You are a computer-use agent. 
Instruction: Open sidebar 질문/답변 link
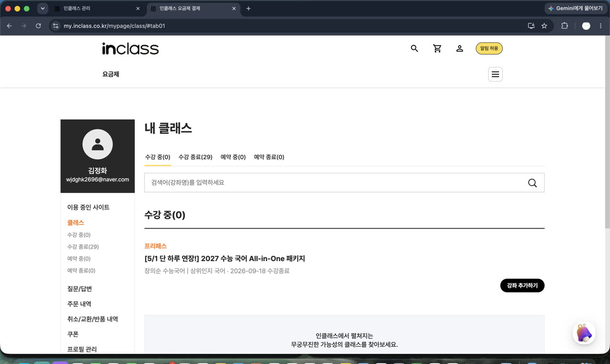click(80, 289)
